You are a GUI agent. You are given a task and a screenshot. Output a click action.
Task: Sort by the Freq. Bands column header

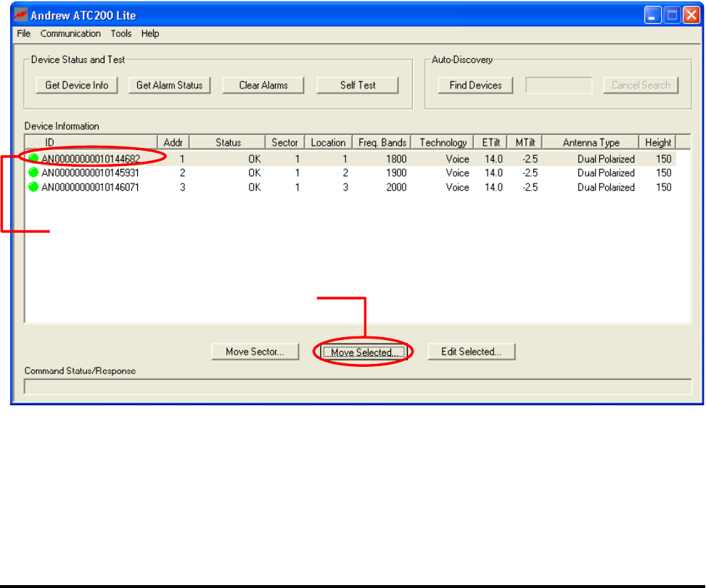click(x=382, y=143)
